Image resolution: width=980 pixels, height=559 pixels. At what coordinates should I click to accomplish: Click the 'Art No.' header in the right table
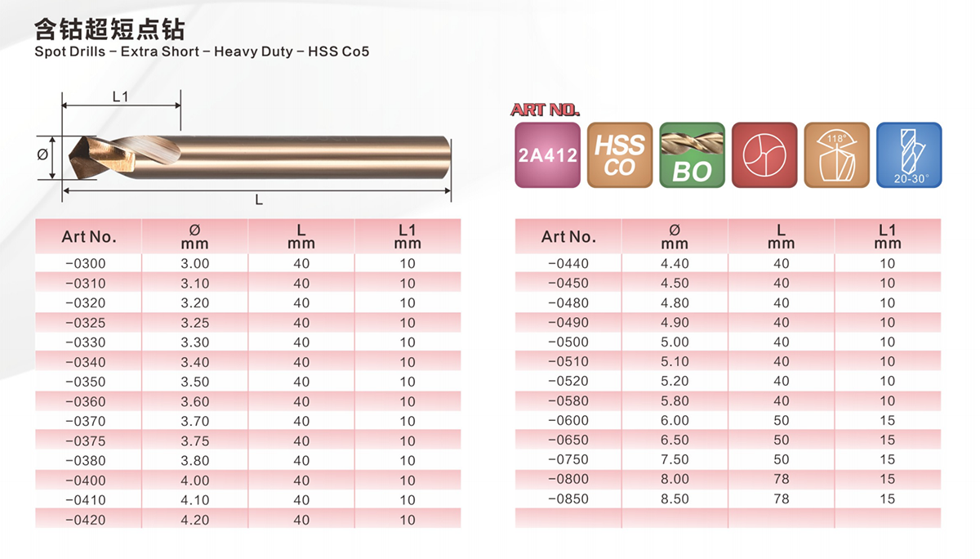568,237
